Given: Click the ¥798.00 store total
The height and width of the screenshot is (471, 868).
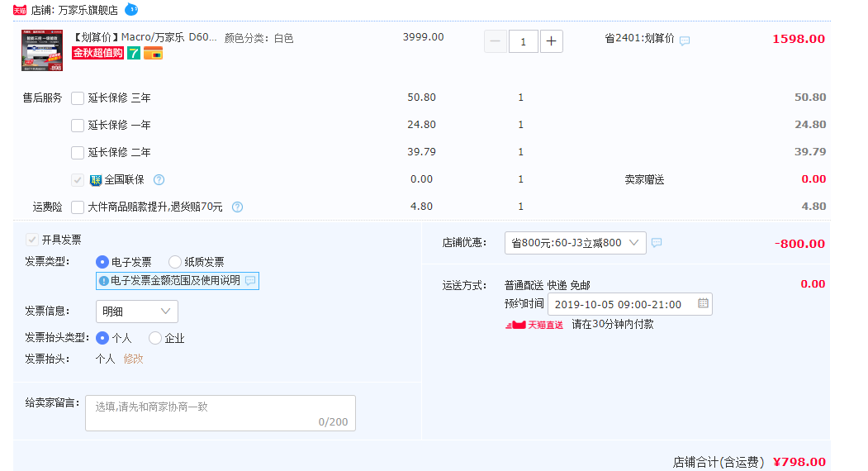Looking at the screenshot, I should (x=799, y=462).
